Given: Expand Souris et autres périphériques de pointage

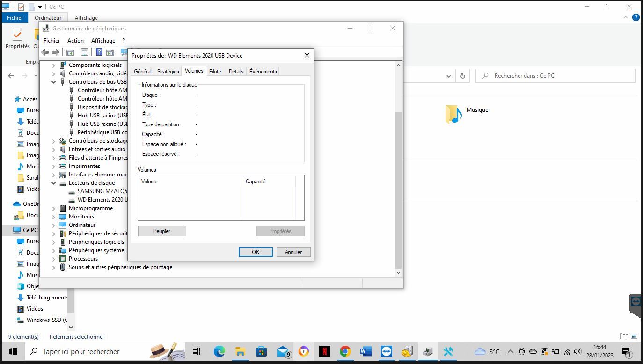Looking at the screenshot, I should point(53,267).
